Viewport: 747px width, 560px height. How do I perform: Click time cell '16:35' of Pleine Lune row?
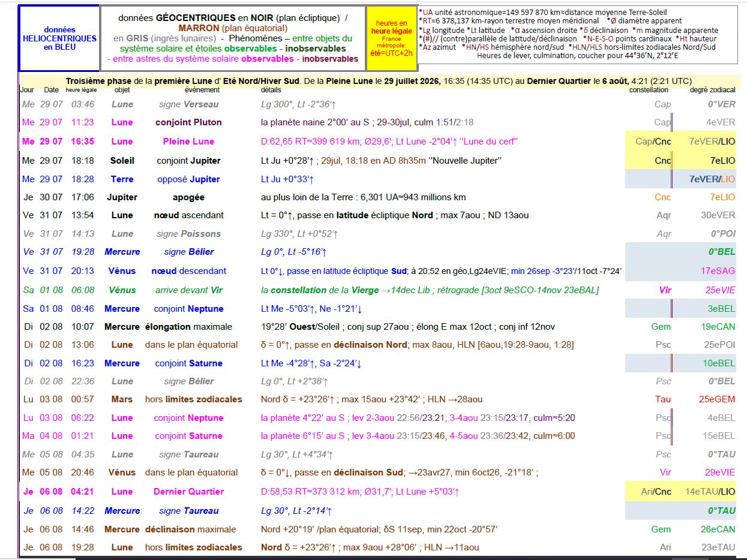tap(82, 141)
